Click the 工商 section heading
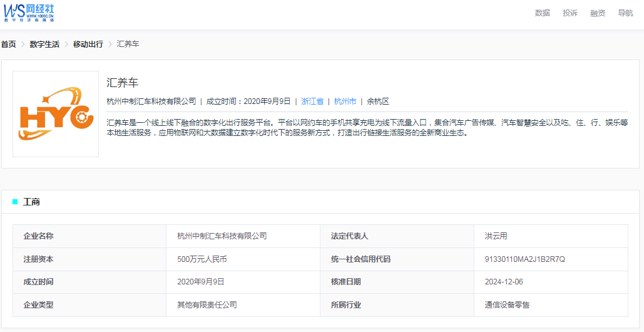Screen dimensions: 644x332 (31, 202)
